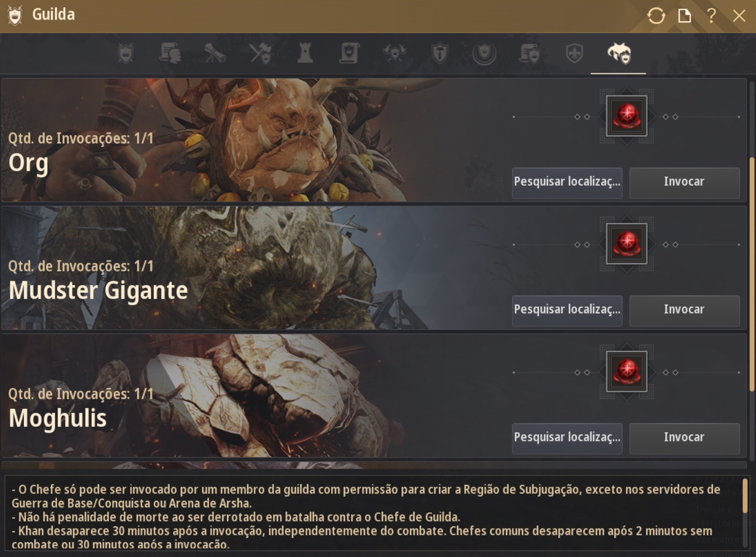This screenshot has height=557, width=756.
Task: Select the horned boss helmet tab
Action: tap(619, 53)
